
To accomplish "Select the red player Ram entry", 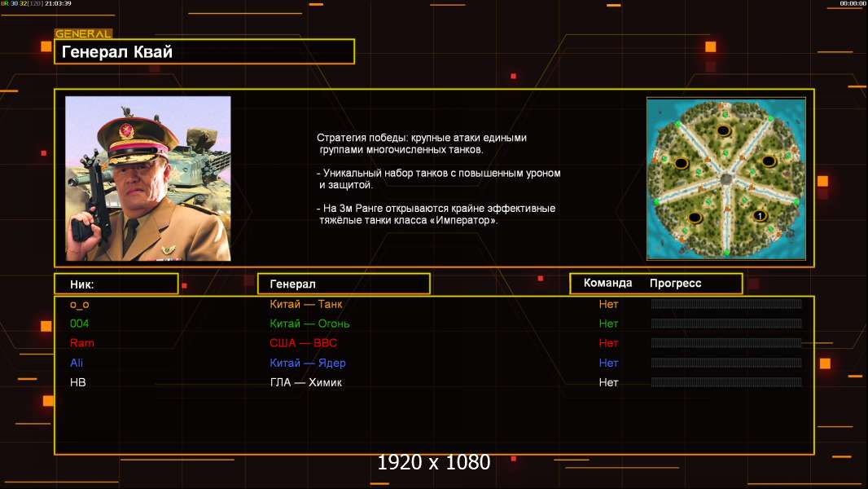I will pyautogui.click(x=81, y=343).
